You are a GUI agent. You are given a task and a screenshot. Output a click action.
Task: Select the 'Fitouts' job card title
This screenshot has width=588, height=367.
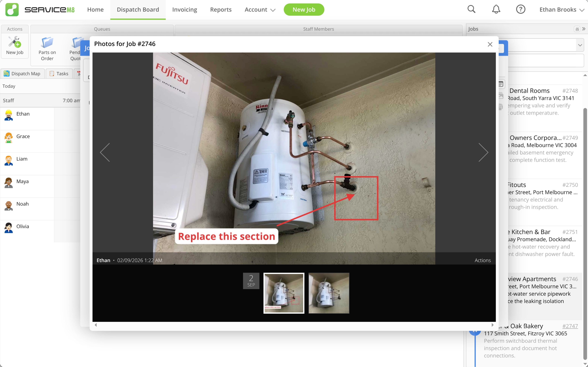[517, 185]
